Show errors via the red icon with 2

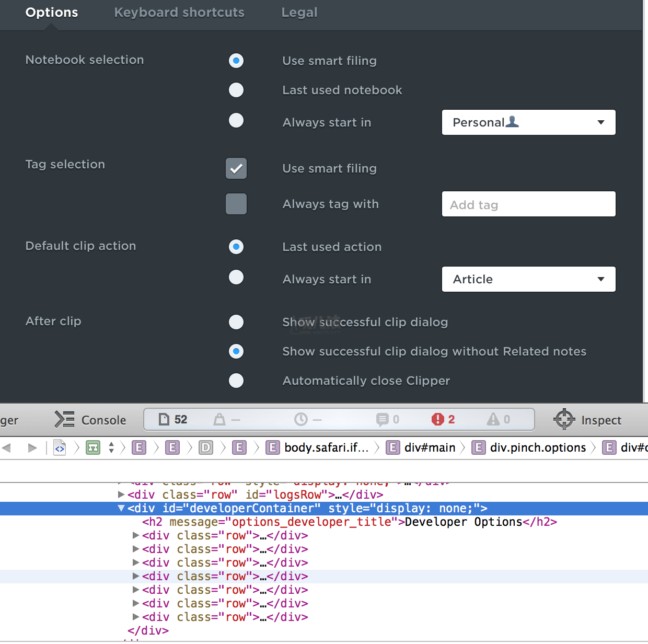coord(437,419)
